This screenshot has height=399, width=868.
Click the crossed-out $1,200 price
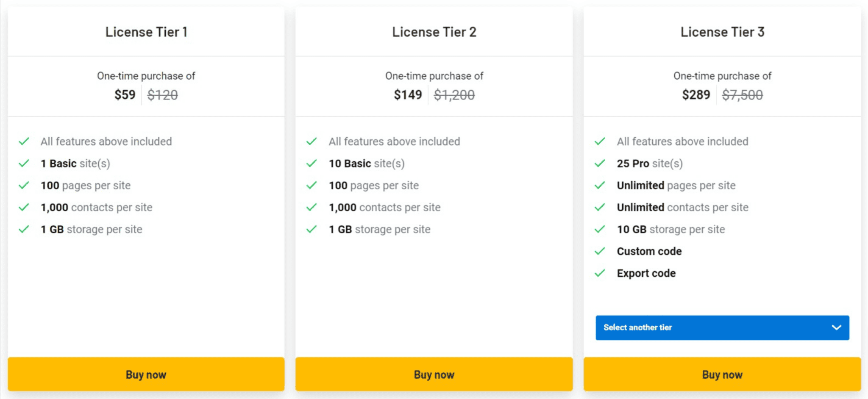(454, 95)
